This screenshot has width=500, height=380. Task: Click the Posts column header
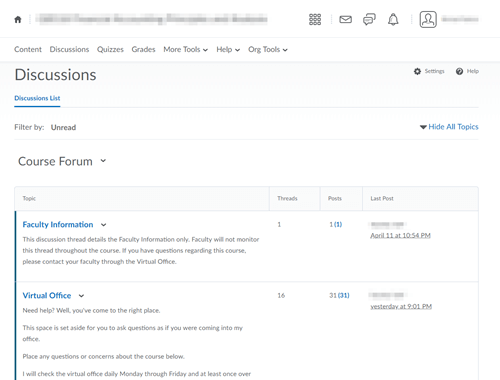[335, 198]
